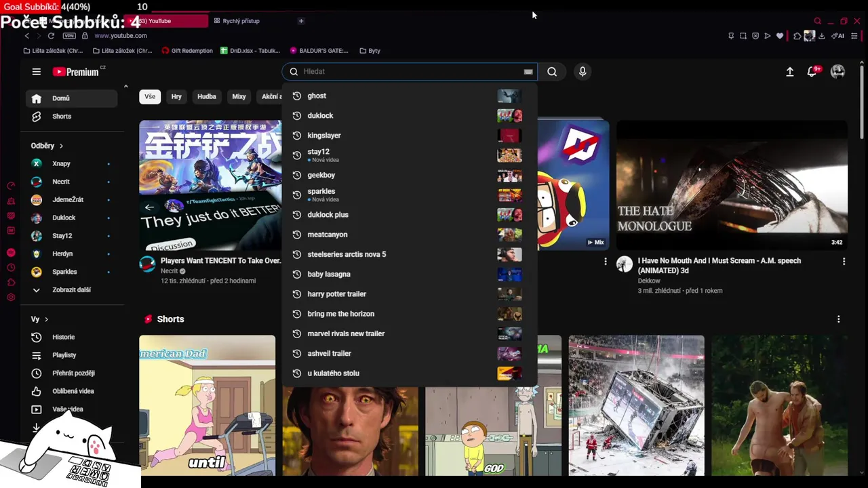Start voice search with microphone icon
868x488 pixels.
pos(583,72)
